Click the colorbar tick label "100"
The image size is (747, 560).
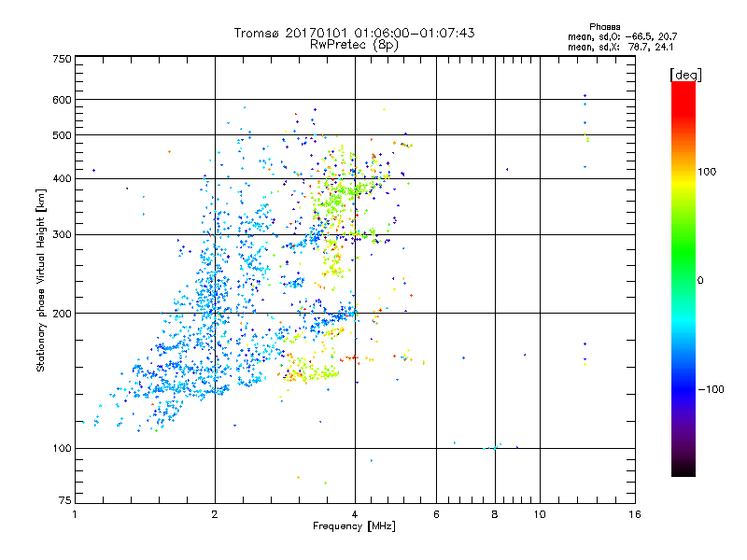[707, 172]
